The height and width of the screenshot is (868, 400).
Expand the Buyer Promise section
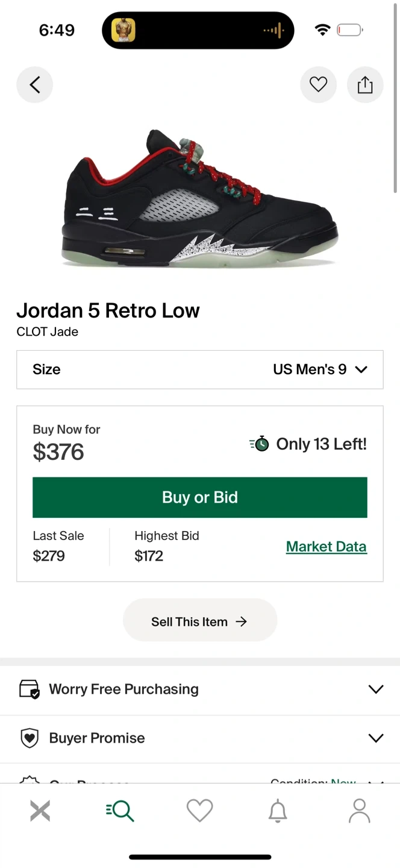point(376,738)
